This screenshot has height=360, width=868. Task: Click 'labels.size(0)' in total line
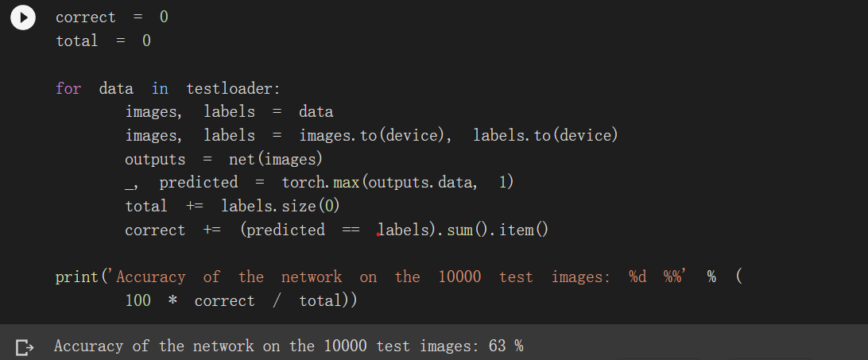[274, 207]
